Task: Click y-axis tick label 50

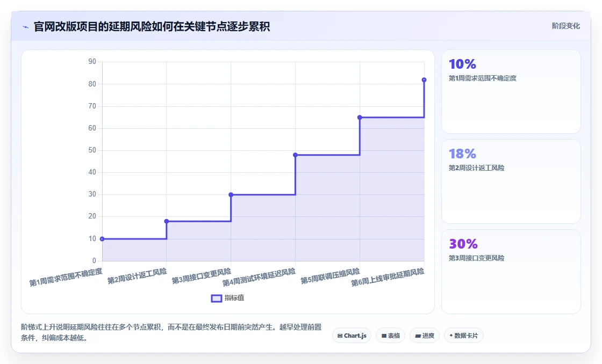Action: pos(92,150)
